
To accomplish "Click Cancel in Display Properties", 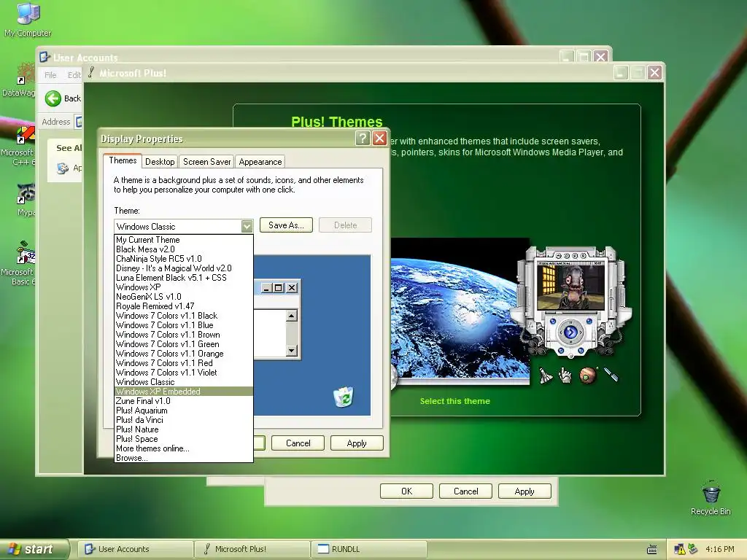I will coord(298,443).
